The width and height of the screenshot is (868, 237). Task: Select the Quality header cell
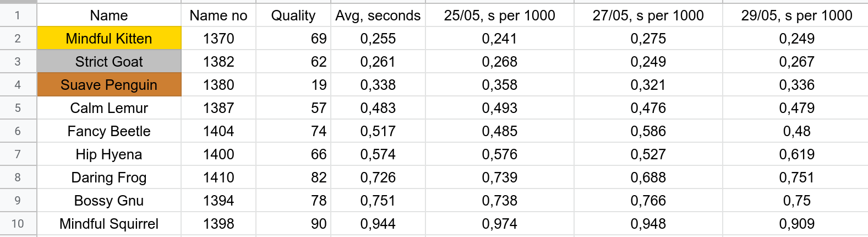293,15
